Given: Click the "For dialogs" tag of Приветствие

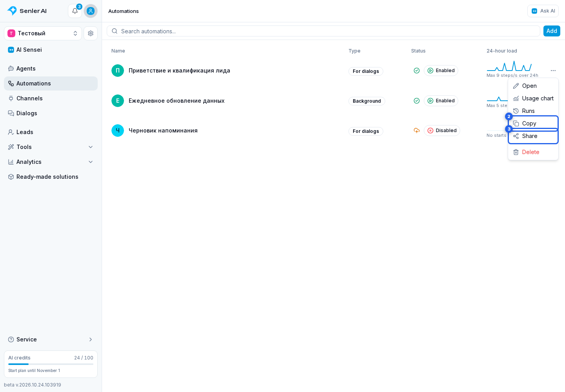Looking at the screenshot, I should [366, 71].
